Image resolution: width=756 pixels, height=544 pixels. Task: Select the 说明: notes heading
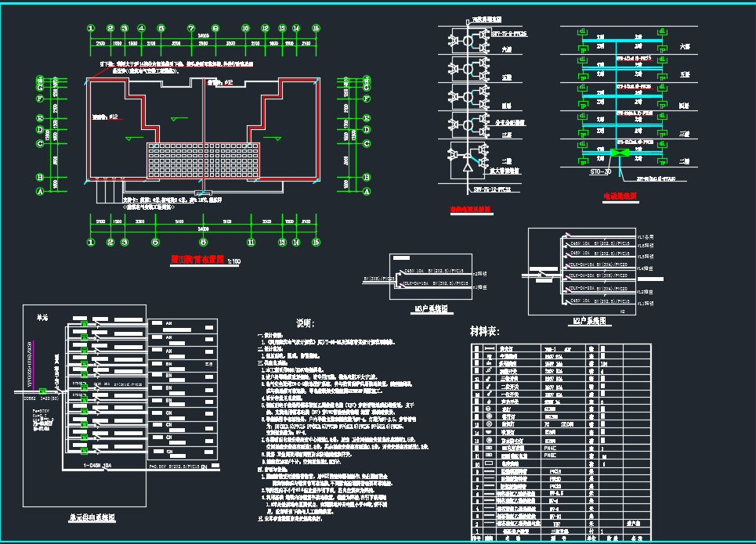coord(306,323)
